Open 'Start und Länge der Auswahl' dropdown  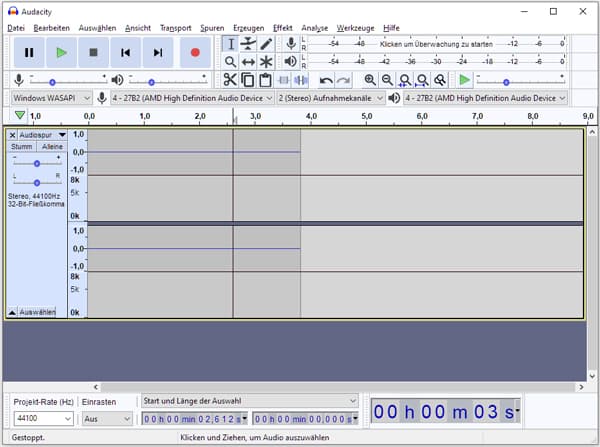pos(249,401)
